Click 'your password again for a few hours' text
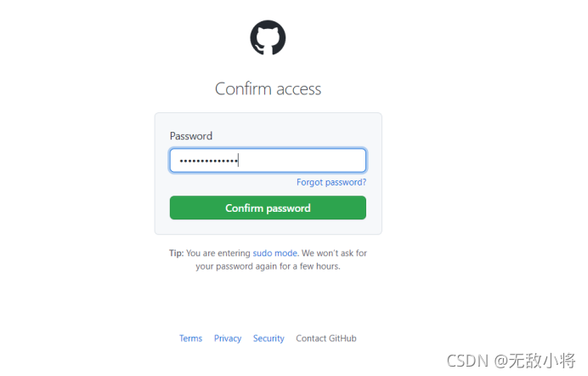The image size is (588, 376). coord(268,266)
